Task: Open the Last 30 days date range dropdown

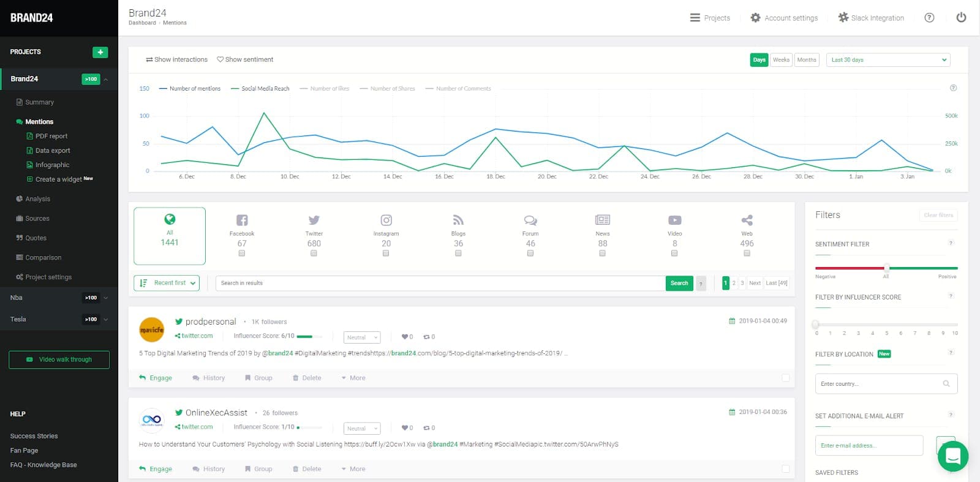Action: 888,60
